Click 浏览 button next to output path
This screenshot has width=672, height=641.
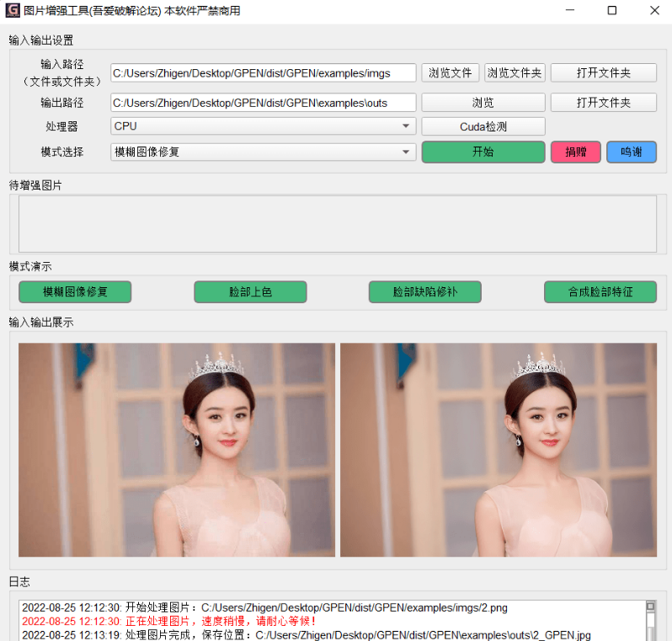coord(483,103)
